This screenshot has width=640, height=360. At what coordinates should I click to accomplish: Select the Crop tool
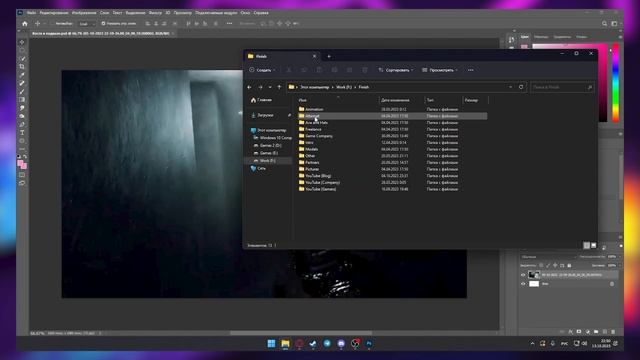pyautogui.click(x=22, y=67)
